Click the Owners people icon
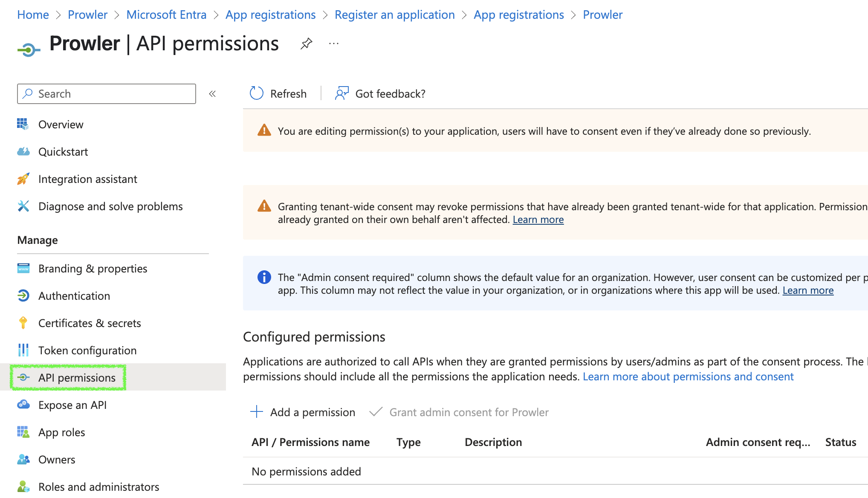The height and width of the screenshot is (498, 868). [x=24, y=460]
